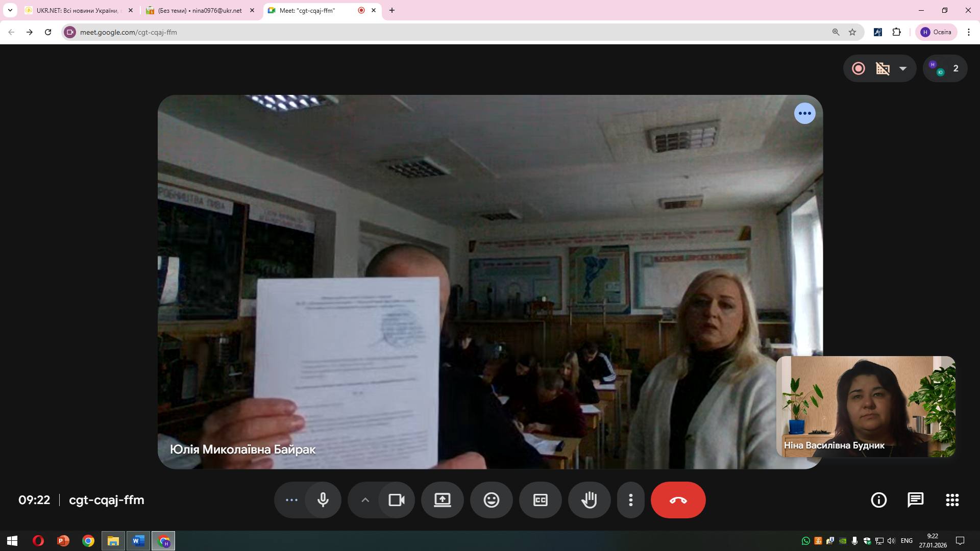Viewport: 980px width, 551px height.
Task: Expand video settings chevron arrow
Action: point(365,500)
